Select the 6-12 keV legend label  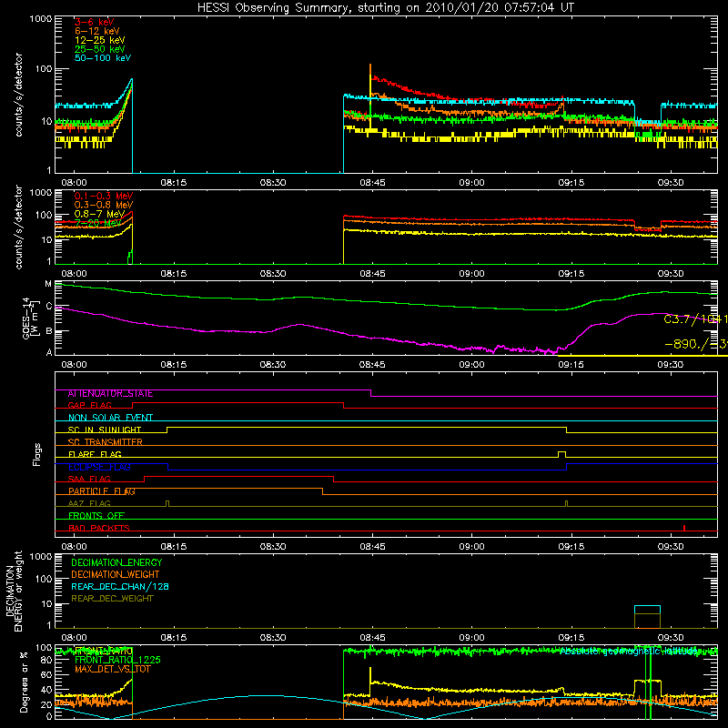tap(97, 31)
